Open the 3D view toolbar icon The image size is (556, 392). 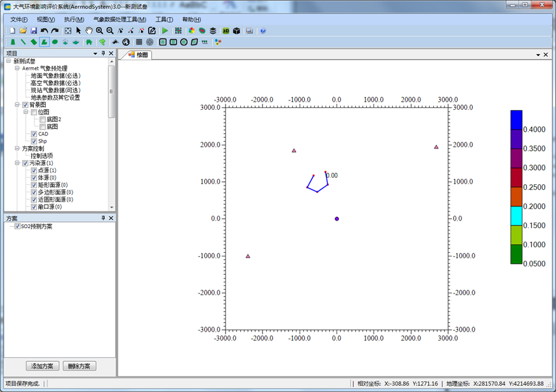pyautogui.click(x=226, y=30)
